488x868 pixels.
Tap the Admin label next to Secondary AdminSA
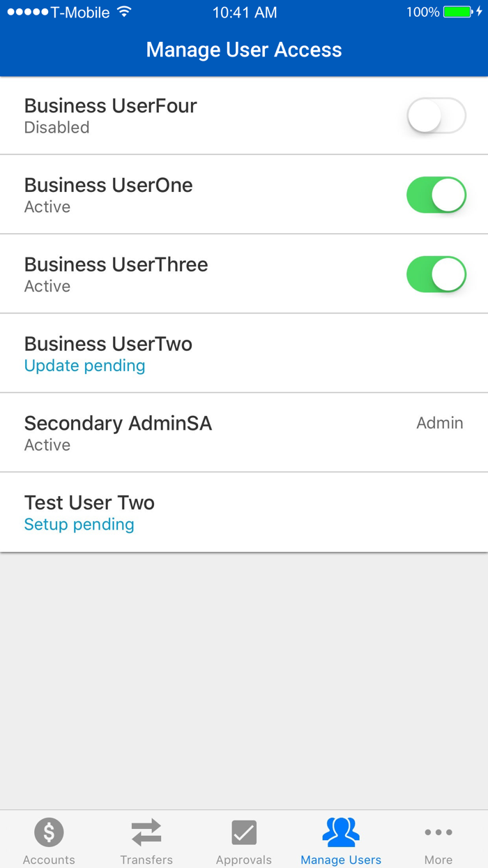[x=440, y=423]
